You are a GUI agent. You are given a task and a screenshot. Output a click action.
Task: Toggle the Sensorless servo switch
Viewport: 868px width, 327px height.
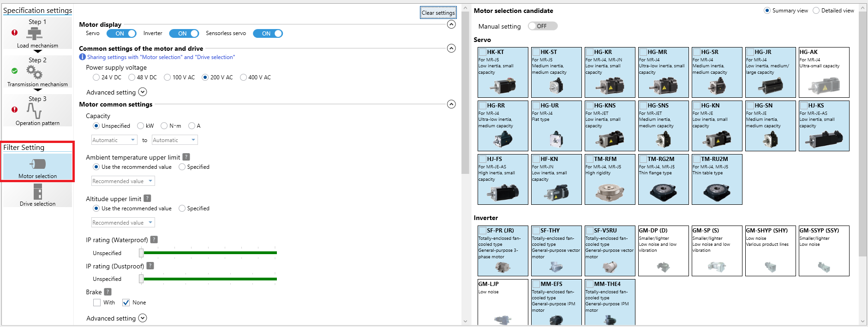[x=268, y=33]
